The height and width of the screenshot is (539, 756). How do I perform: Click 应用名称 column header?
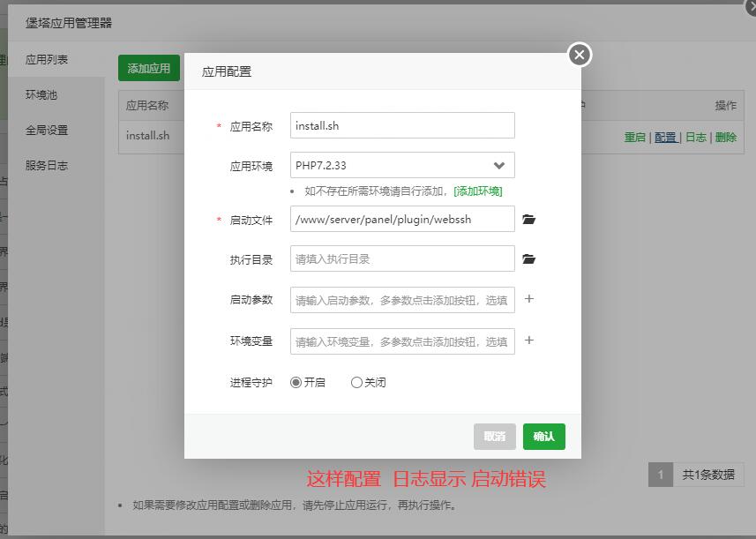pos(147,105)
